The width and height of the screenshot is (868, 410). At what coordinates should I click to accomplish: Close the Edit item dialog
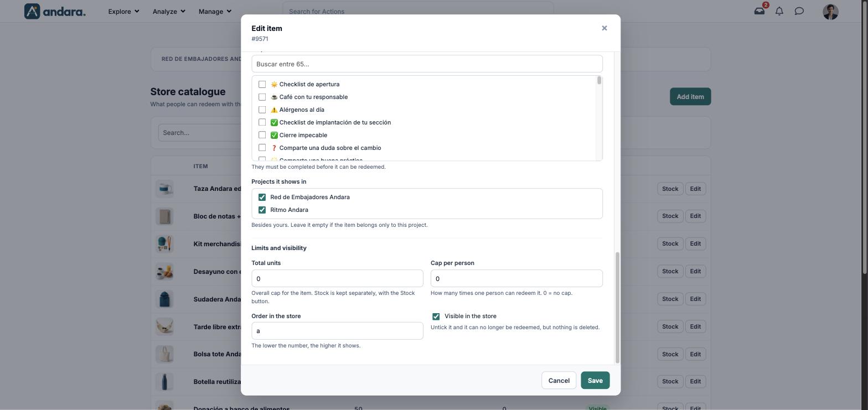coord(604,28)
